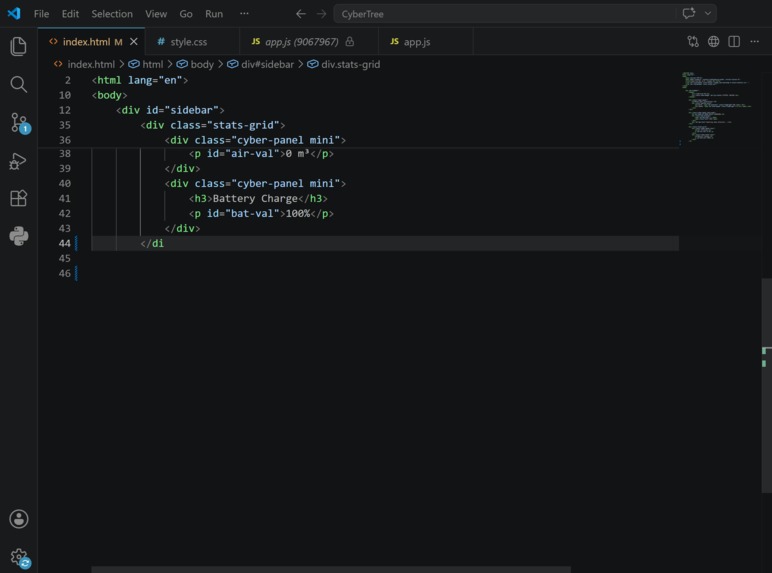Click sticky line <div id="sidebar">

coord(170,110)
